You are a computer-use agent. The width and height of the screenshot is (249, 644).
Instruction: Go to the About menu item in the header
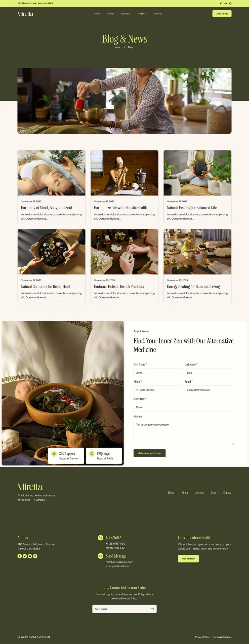tap(110, 14)
